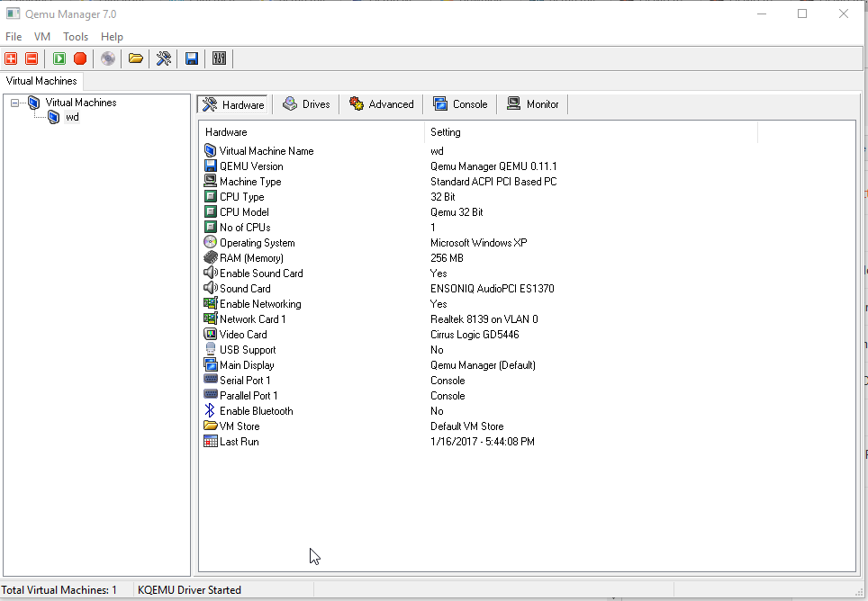Open the sliders control panel icon

pyautogui.click(x=219, y=58)
